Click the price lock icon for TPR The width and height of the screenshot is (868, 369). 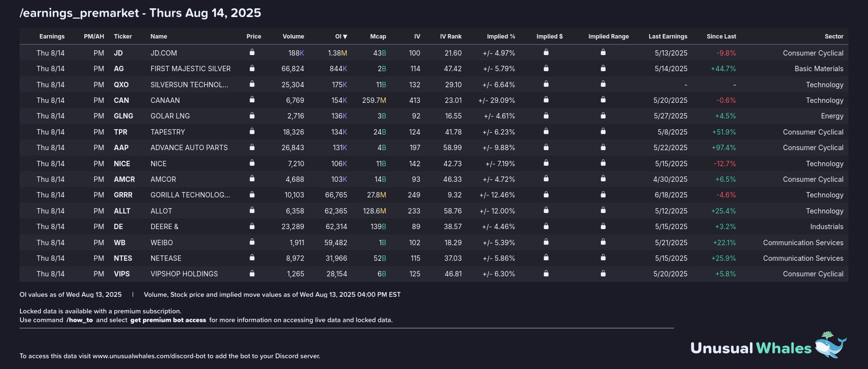[252, 131]
